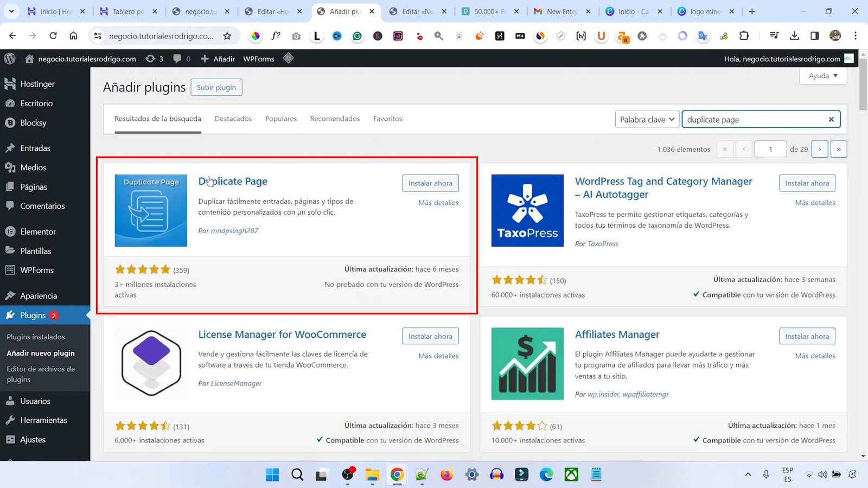Bookmark page with the star icon
Image resolution: width=868 pixels, height=488 pixels.
coord(227,36)
